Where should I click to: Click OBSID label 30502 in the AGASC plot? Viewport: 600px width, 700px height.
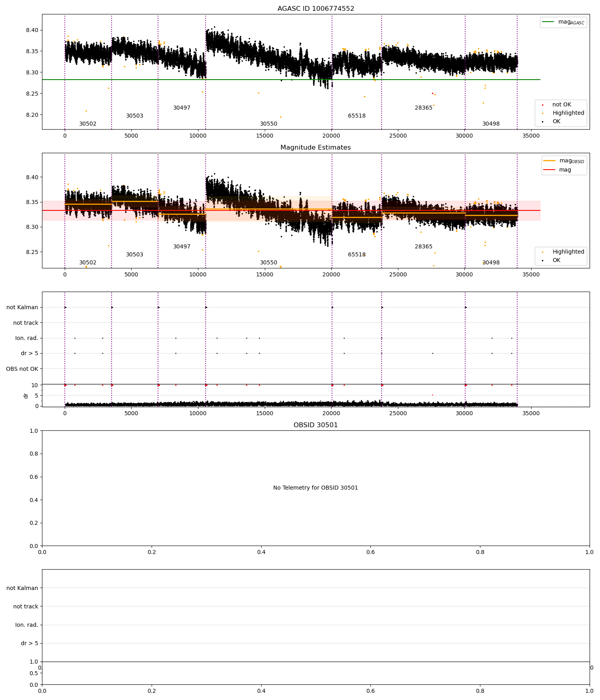click(x=88, y=124)
